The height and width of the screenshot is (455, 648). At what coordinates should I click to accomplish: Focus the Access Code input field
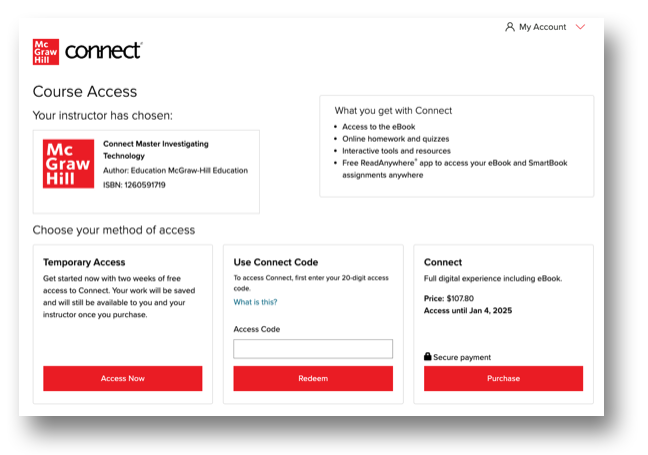coord(313,349)
